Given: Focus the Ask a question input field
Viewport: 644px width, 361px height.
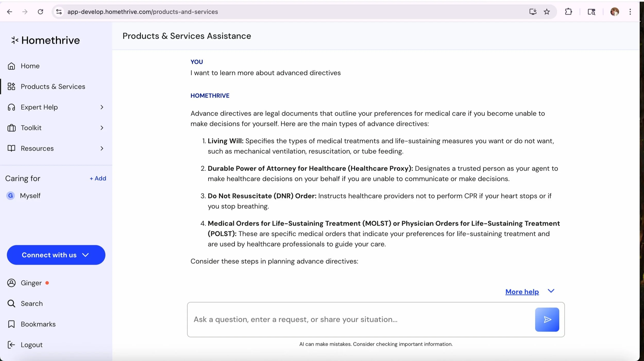Looking at the screenshot, I should pyautogui.click(x=361, y=319).
